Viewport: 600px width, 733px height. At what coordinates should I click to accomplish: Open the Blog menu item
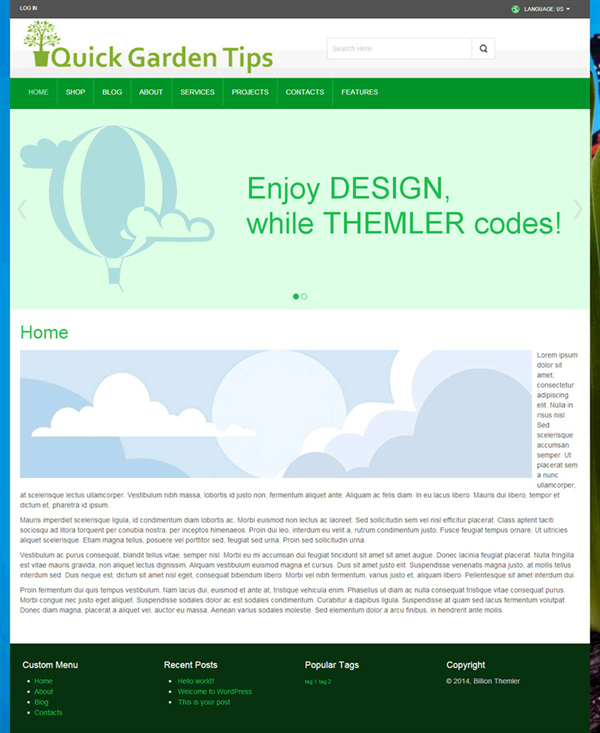[x=112, y=92]
